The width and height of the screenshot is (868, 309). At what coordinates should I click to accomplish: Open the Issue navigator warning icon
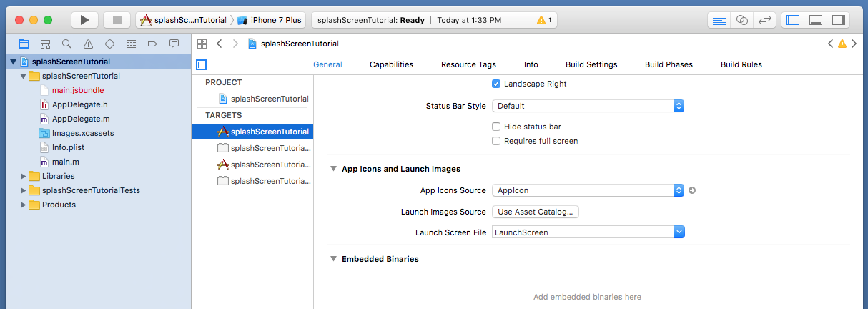88,44
